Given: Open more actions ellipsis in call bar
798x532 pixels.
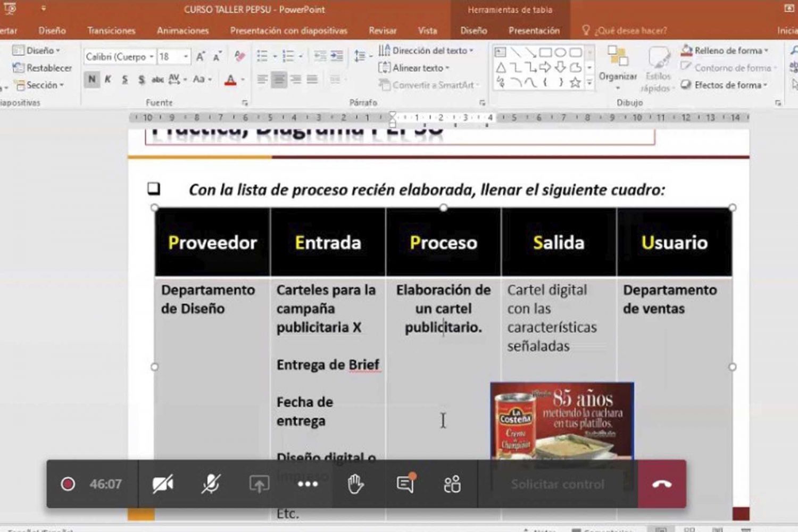Looking at the screenshot, I should click(307, 484).
